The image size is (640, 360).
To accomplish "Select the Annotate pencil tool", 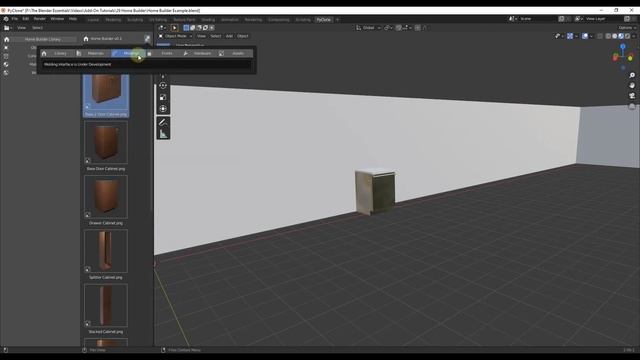I will click(x=163, y=122).
